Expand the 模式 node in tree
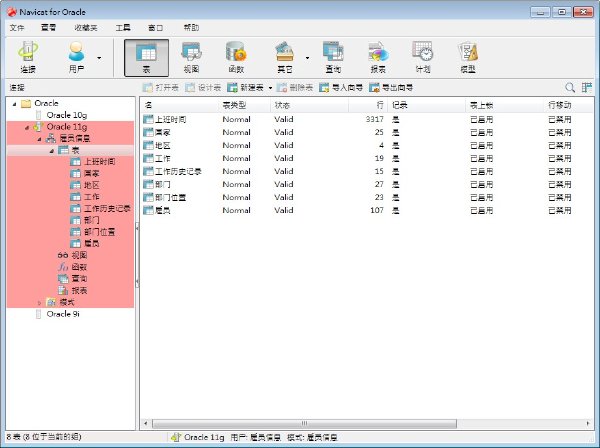Image resolution: width=600 pixels, height=448 pixels. point(39,303)
